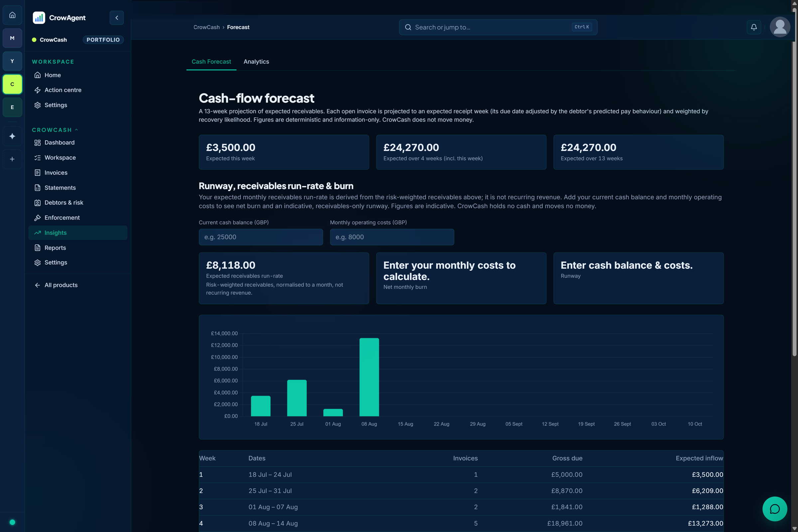
Task: Click the green status dot at the bottom of the rail
Action: [x=12, y=522]
